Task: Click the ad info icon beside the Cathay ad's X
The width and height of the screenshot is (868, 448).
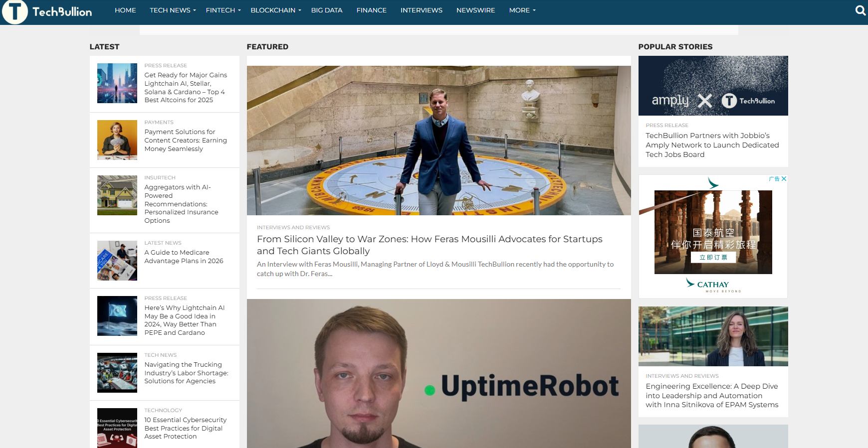Action: (x=774, y=179)
